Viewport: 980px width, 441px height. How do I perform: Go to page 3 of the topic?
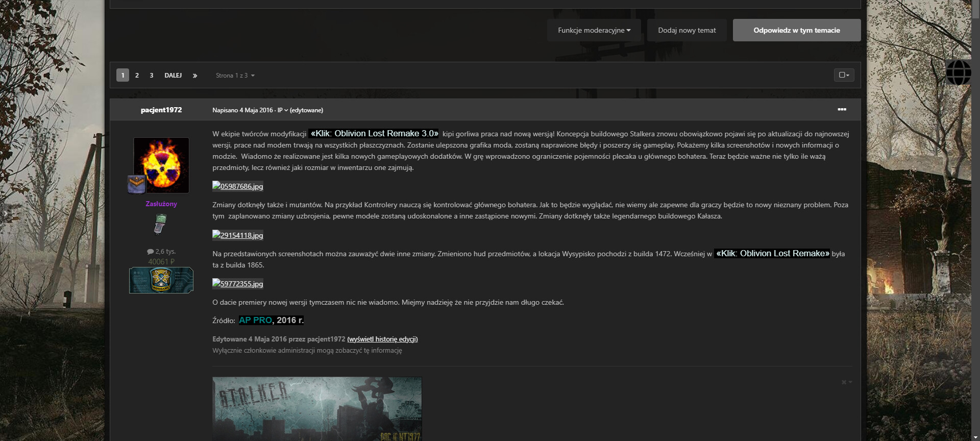[151, 75]
